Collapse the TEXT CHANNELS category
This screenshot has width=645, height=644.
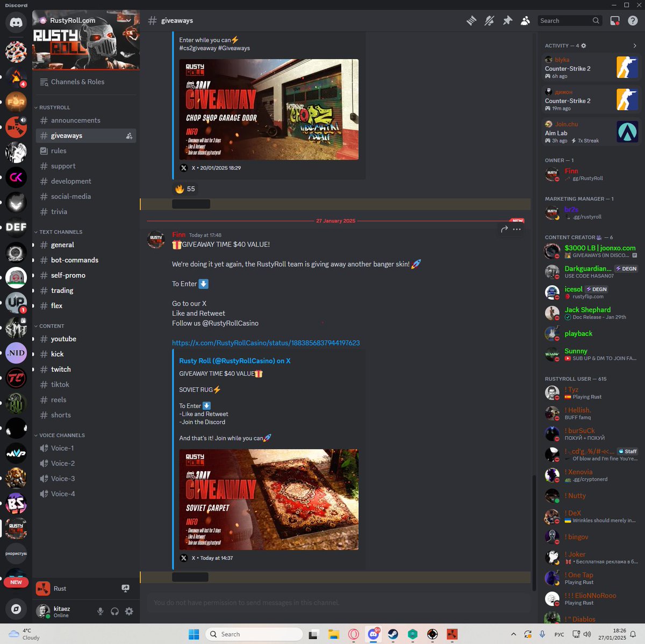click(61, 232)
